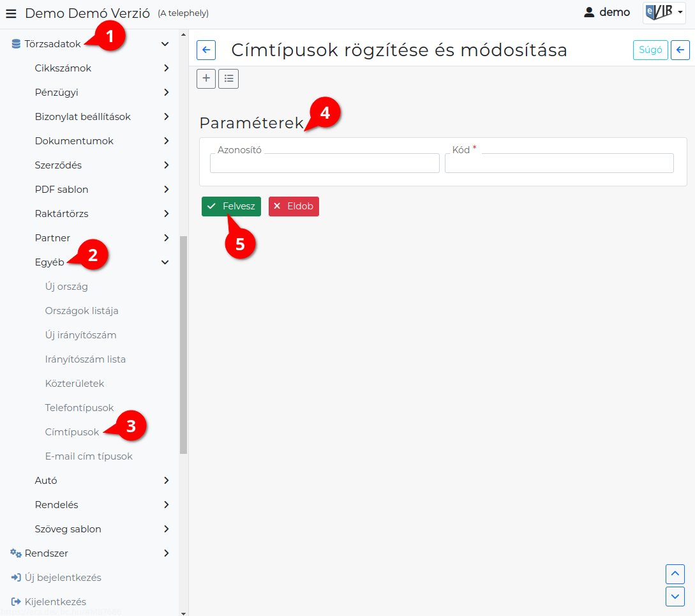Click sidebar scrollbar up arrow
Image resolution: width=695 pixels, height=616 pixels.
pos(184,34)
